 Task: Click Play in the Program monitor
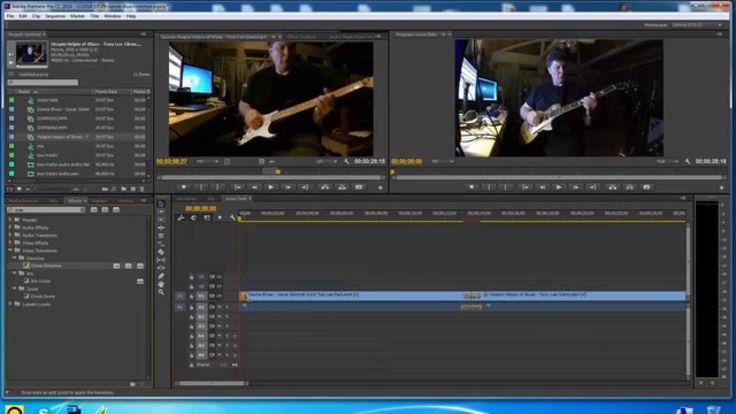point(559,187)
